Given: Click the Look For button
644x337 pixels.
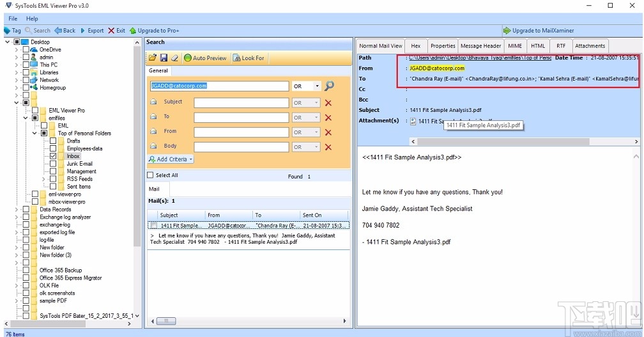Looking at the screenshot, I should (x=249, y=58).
